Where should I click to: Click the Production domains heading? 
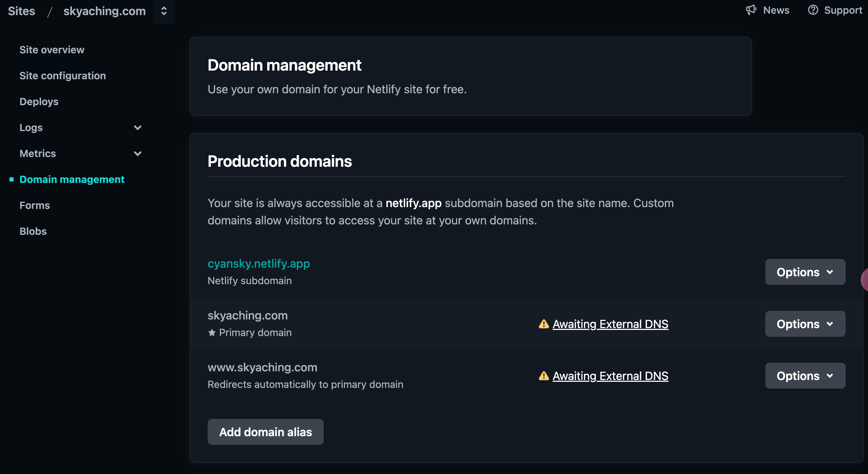tap(280, 161)
